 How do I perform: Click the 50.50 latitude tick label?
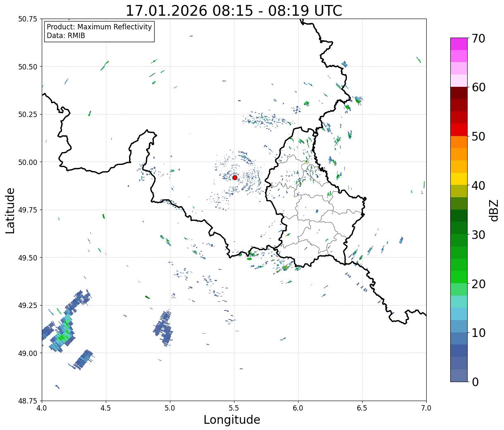point(28,67)
